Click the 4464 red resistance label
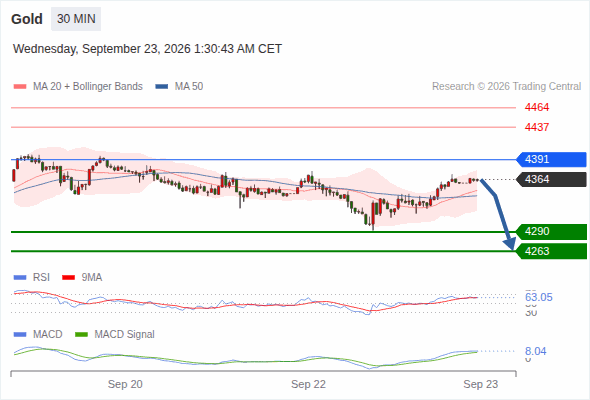Image resolution: width=590 pixels, height=400 pixels. click(x=537, y=108)
